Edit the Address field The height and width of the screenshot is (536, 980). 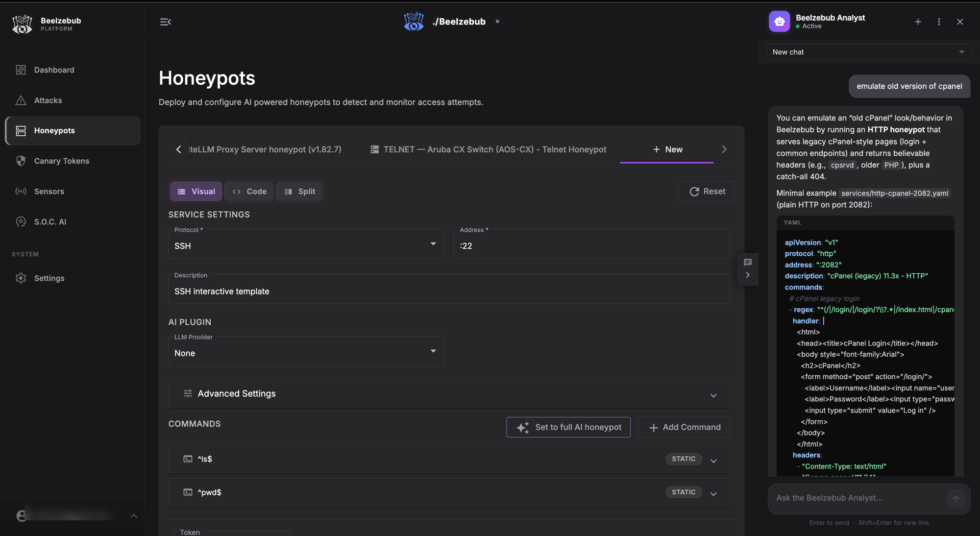click(x=592, y=244)
